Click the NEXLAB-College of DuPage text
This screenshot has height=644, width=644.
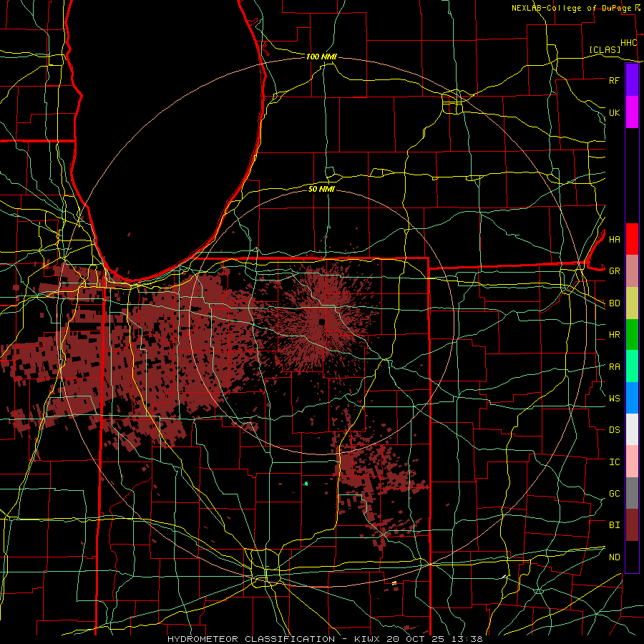pyautogui.click(x=571, y=8)
